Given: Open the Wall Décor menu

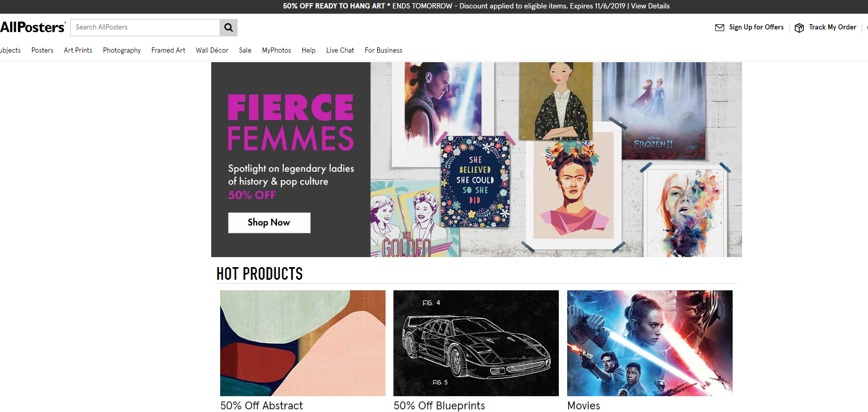Looking at the screenshot, I should click(x=212, y=51).
